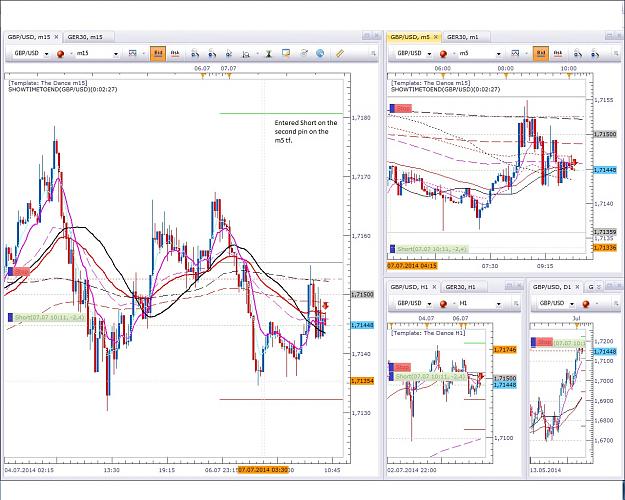Click the red ball icon in the m15 toolbar

tap(60, 54)
